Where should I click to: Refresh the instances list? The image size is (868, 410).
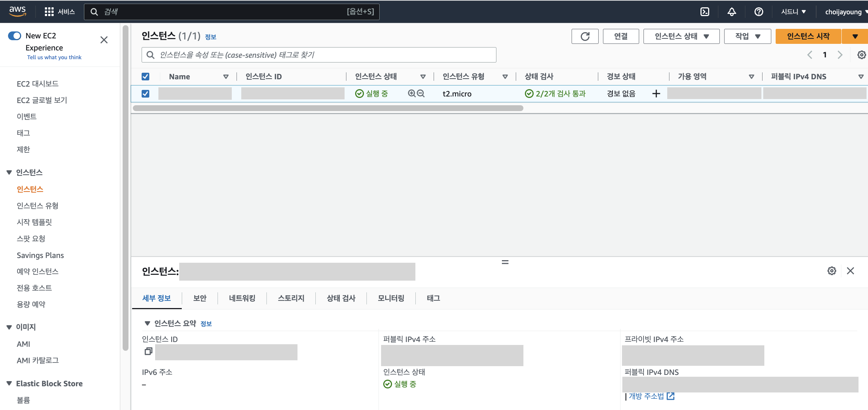[585, 36]
